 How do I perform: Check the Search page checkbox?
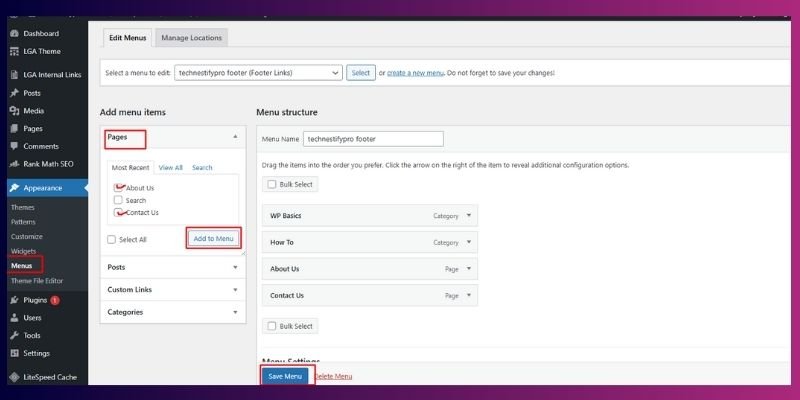[x=118, y=201]
